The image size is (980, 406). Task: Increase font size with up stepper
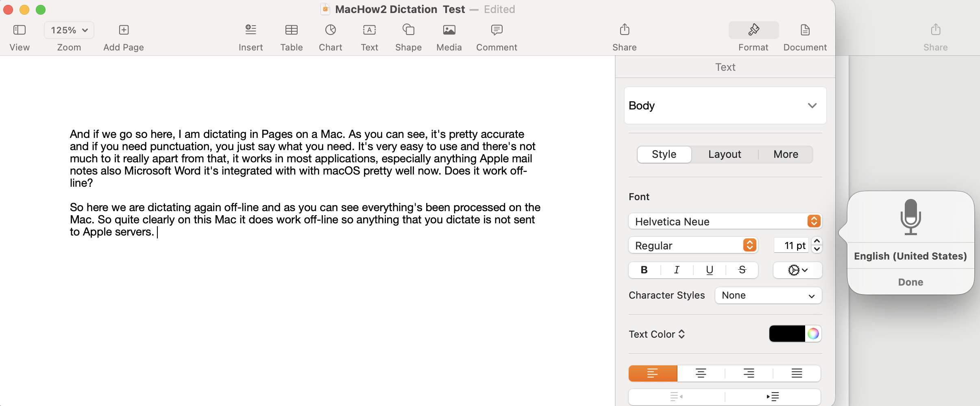[x=817, y=241]
